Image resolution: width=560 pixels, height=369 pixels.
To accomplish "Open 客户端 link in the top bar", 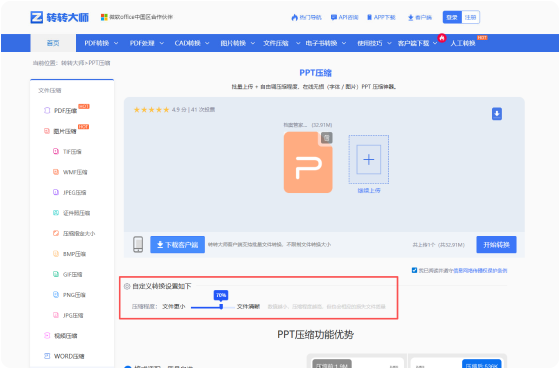I will coord(420,17).
